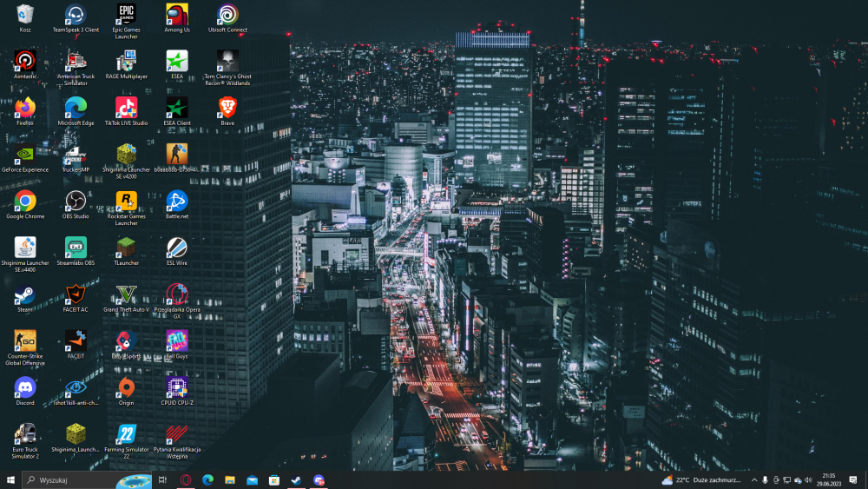Select the TeamSpeak 3 Client desktop icon

point(76,18)
